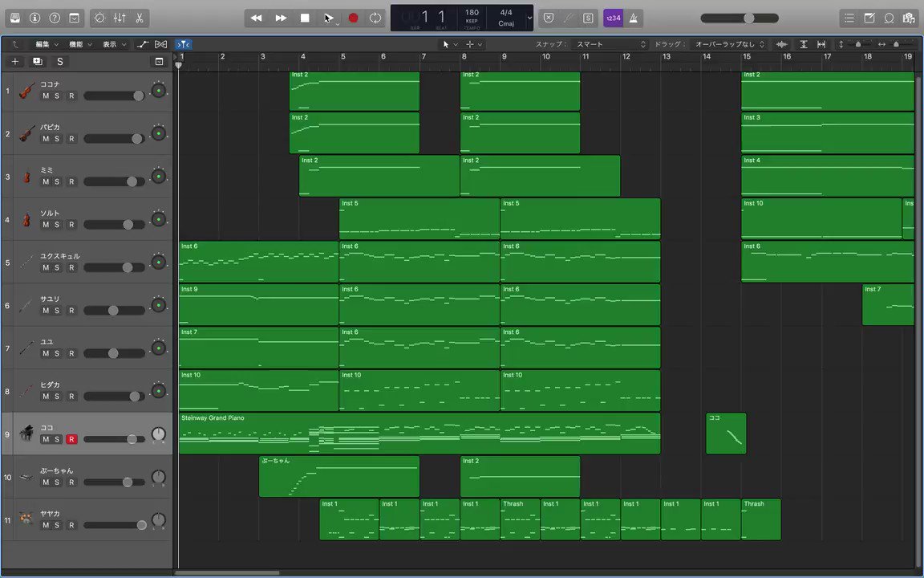The image size is (924, 578).
Task: Duplicate the selected track
Action: coord(37,61)
